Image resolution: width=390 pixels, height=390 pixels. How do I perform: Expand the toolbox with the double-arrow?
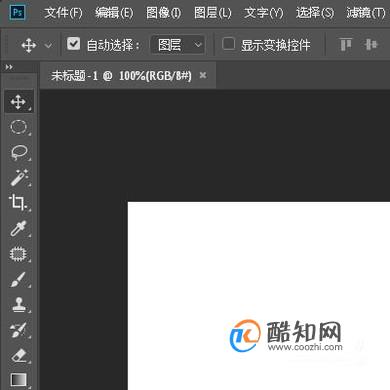click(9, 67)
